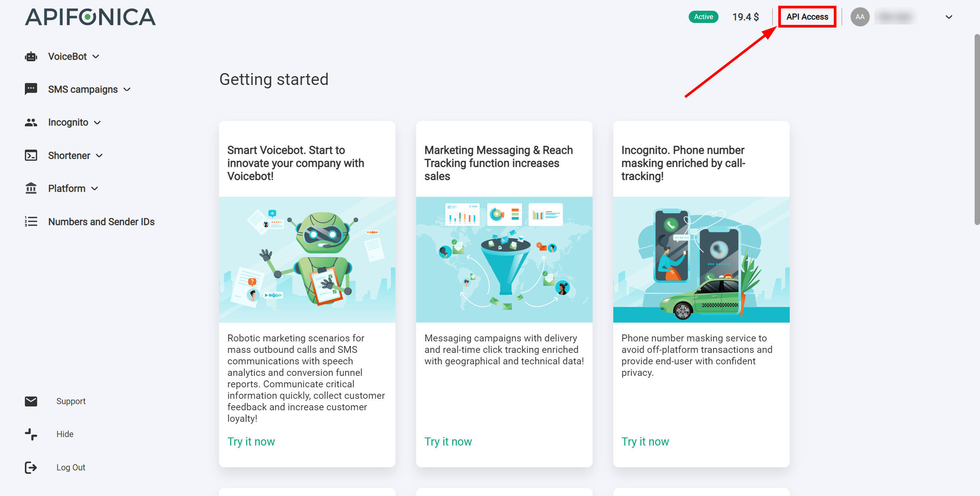Click the Platform bank building icon
The width and height of the screenshot is (980, 496).
point(31,188)
